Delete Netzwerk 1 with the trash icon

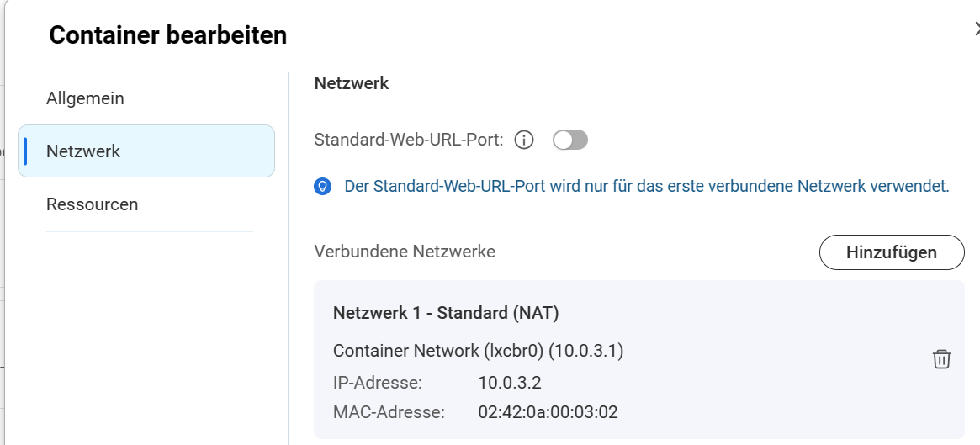pyautogui.click(x=941, y=359)
